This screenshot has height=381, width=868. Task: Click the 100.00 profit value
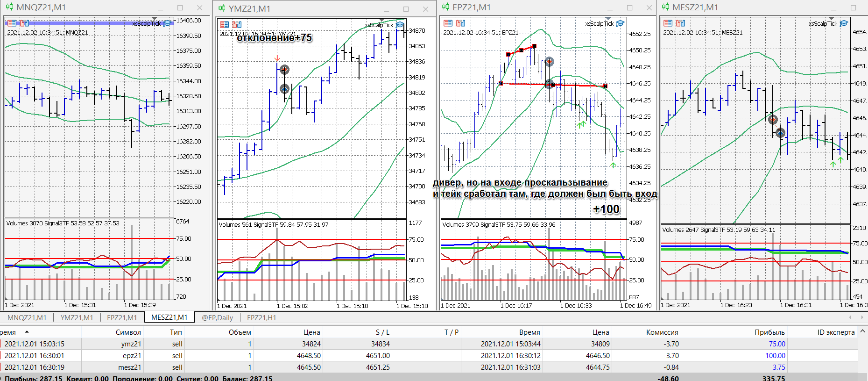(775, 355)
